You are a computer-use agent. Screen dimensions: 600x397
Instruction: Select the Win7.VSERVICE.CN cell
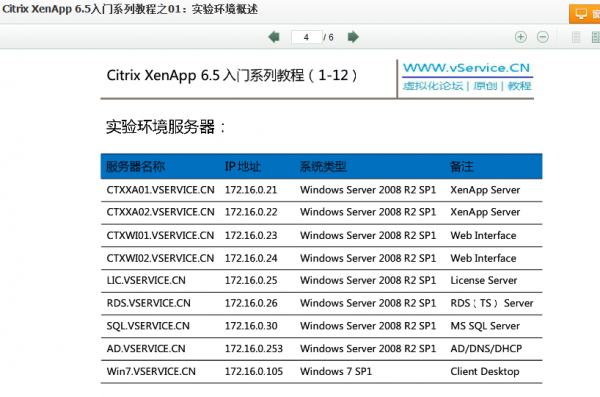151,371
